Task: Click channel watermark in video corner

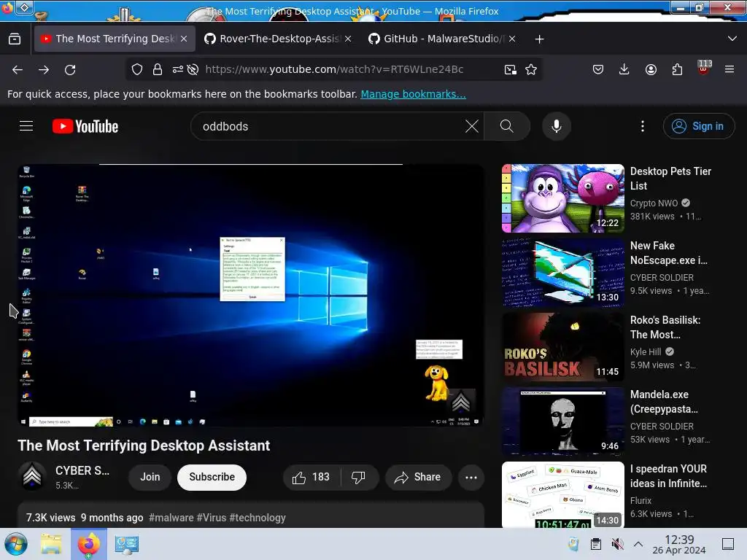Action: tap(461, 402)
